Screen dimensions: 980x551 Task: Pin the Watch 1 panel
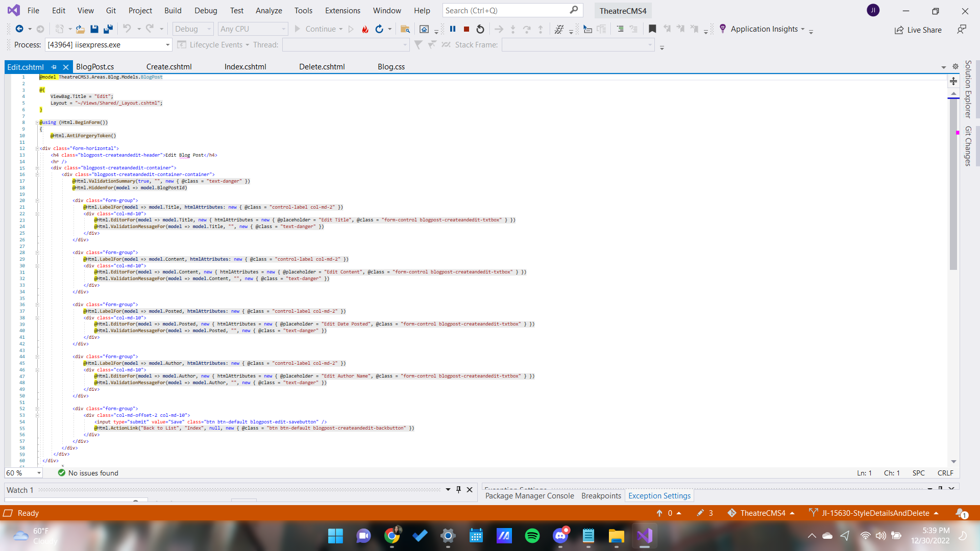tap(458, 490)
